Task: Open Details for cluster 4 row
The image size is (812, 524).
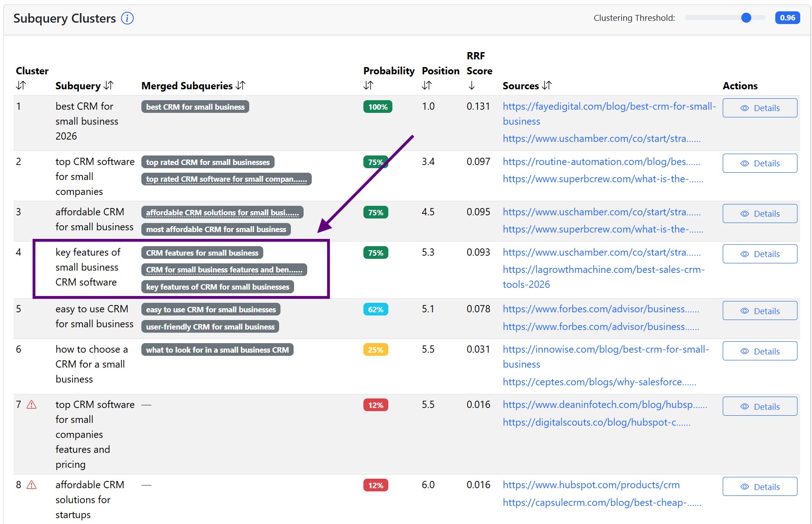Action: pyautogui.click(x=759, y=254)
